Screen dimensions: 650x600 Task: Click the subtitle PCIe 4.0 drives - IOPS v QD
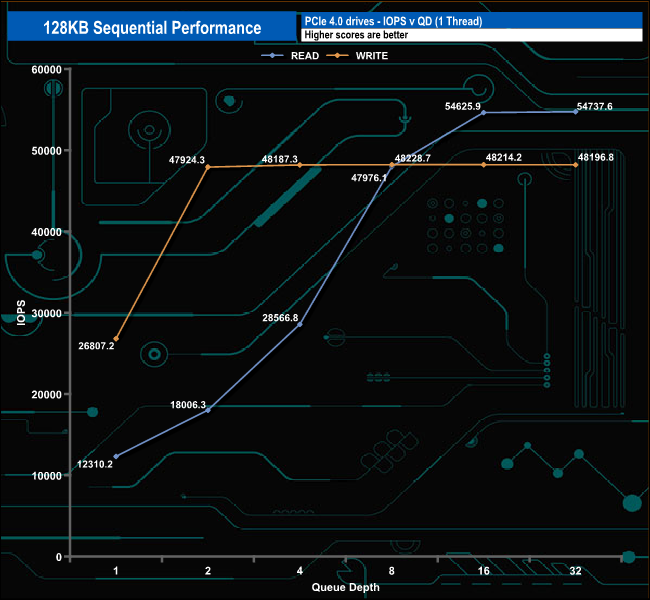click(393, 21)
